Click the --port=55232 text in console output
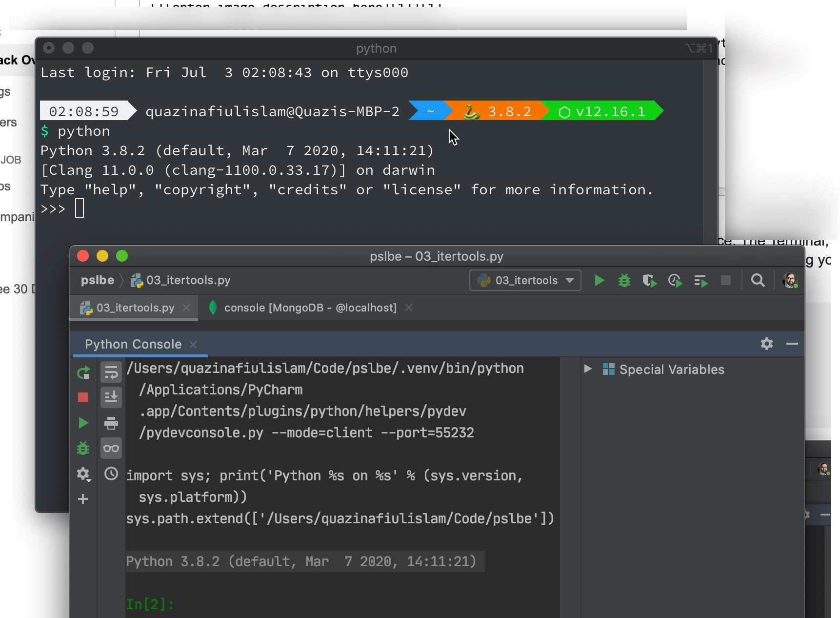Viewport: 840px width, 618px height. pyautogui.click(x=427, y=433)
